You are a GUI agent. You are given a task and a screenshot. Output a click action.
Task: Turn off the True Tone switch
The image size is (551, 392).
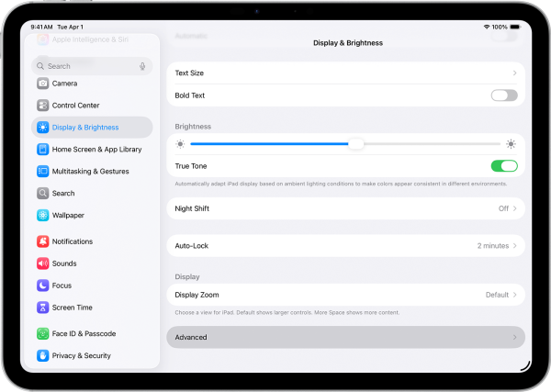[504, 166]
